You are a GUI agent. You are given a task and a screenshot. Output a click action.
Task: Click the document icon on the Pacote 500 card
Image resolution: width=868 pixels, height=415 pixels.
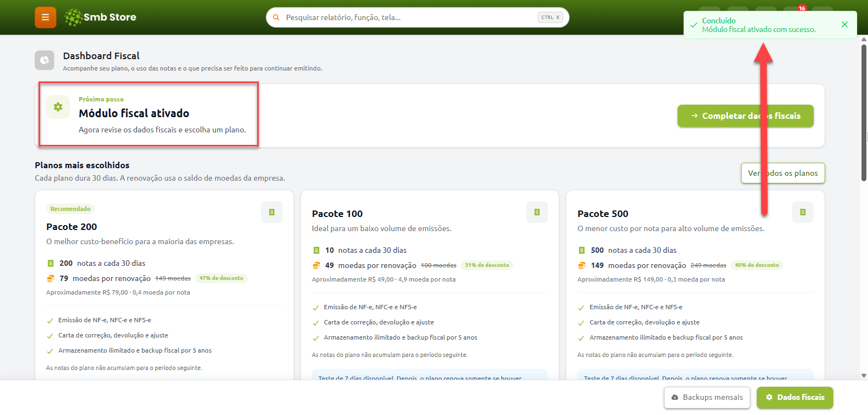803,212
